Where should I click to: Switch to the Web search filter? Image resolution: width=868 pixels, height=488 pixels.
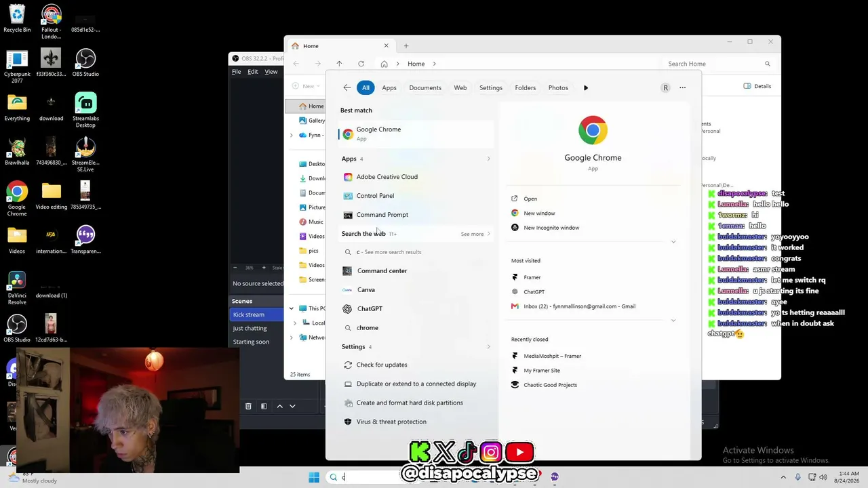click(x=460, y=87)
